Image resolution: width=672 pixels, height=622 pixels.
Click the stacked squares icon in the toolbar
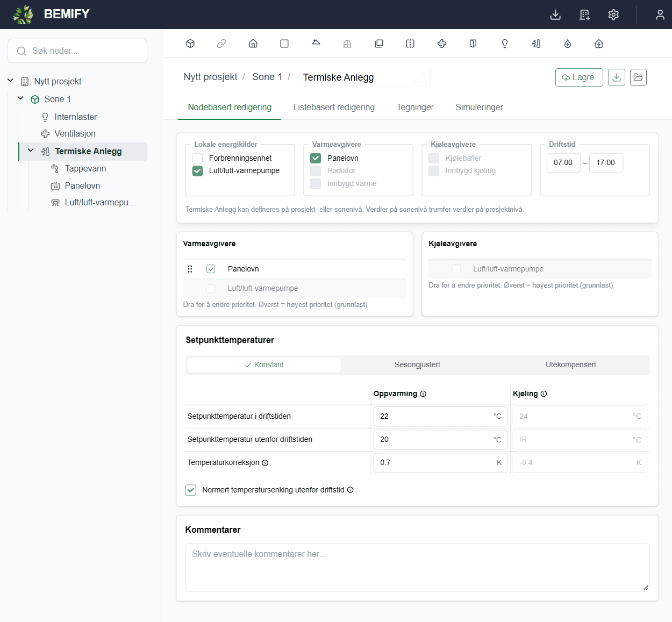pos(379,44)
